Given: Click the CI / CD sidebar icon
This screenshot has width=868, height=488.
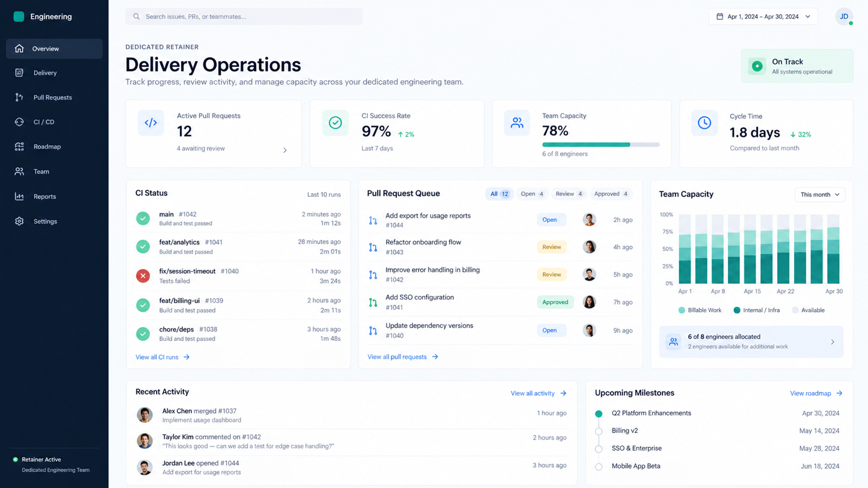Looking at the screenshot, I should click(19, 122).
